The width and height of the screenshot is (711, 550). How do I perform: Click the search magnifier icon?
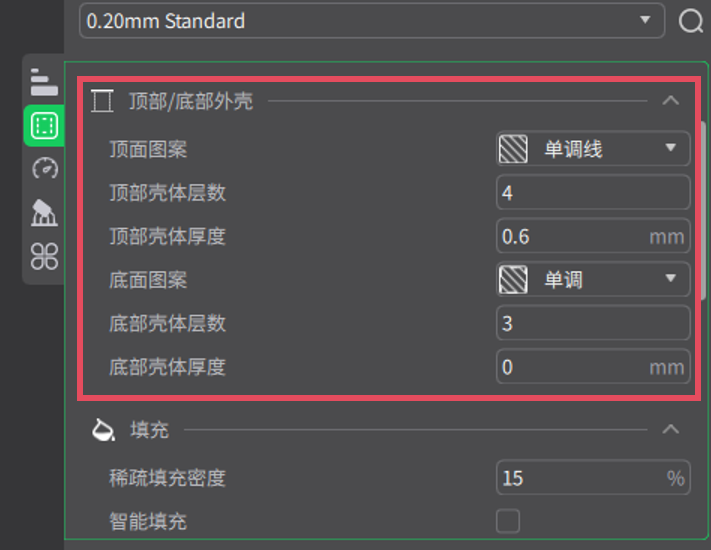pos(691,21)
